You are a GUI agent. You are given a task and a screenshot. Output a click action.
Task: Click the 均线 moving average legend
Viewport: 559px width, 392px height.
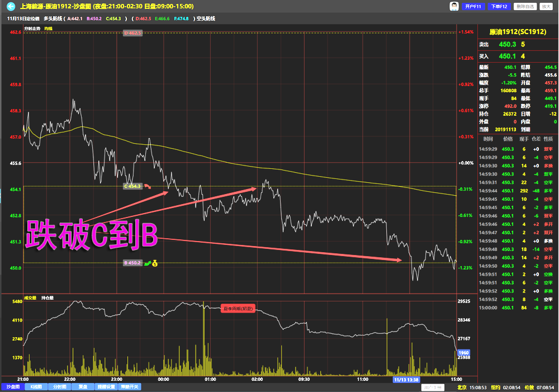(x=48, y=28)
